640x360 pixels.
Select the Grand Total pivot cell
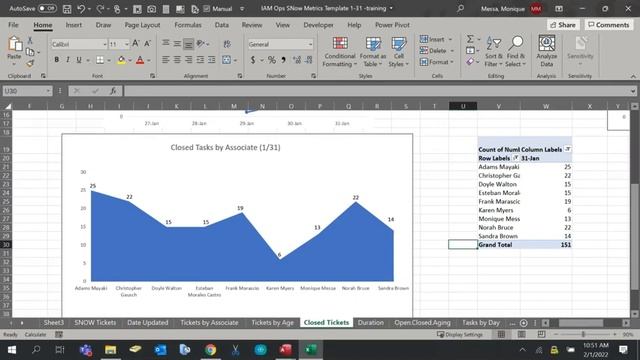coord(498,244)
